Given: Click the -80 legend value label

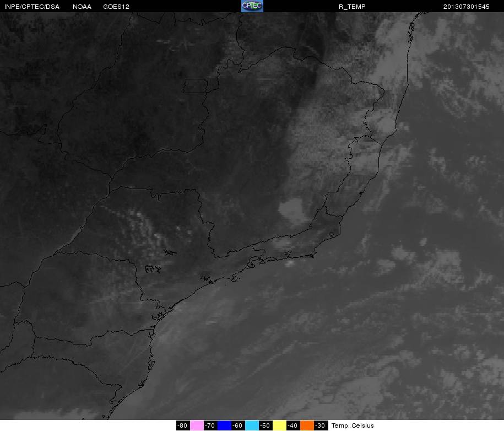Looking at the screenshot, I should coord(182,425).
